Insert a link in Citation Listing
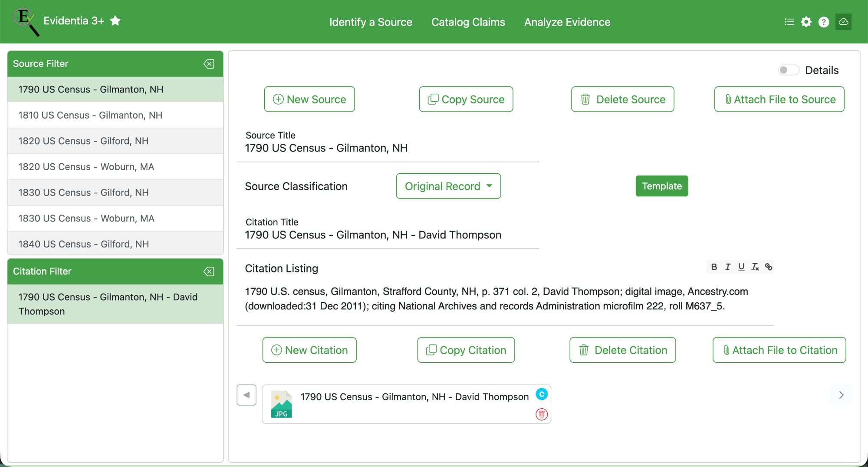Viewport: 868px width, 467px height. [x=769, y=267]
